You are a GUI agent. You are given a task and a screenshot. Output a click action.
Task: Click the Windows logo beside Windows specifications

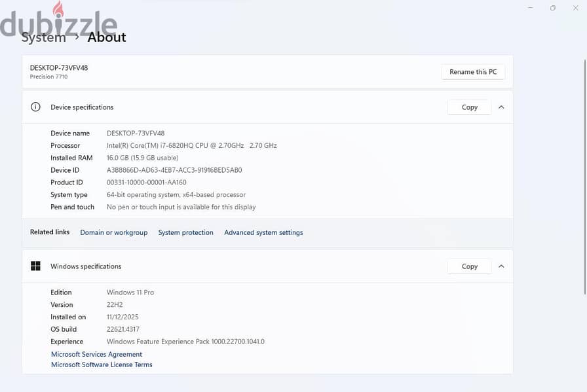[x=35, y=266]
